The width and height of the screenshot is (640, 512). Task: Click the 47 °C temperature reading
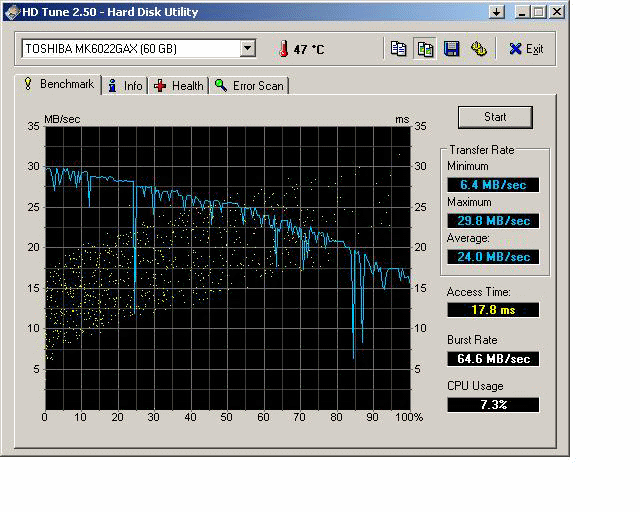[309, 49]
